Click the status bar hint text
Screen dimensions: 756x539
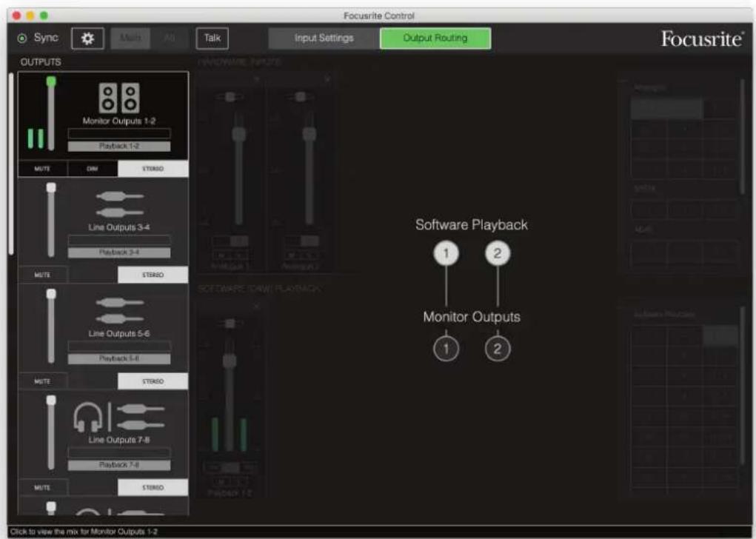(84, 532)
